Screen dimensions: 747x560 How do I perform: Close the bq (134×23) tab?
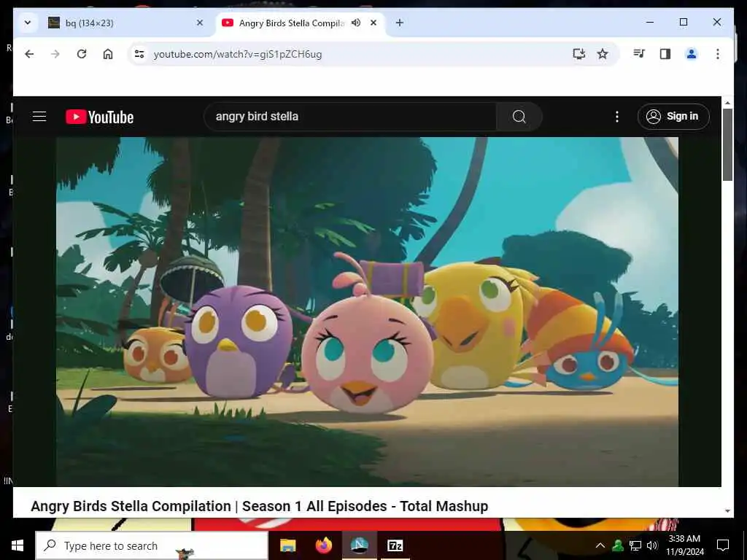(200, 23)
